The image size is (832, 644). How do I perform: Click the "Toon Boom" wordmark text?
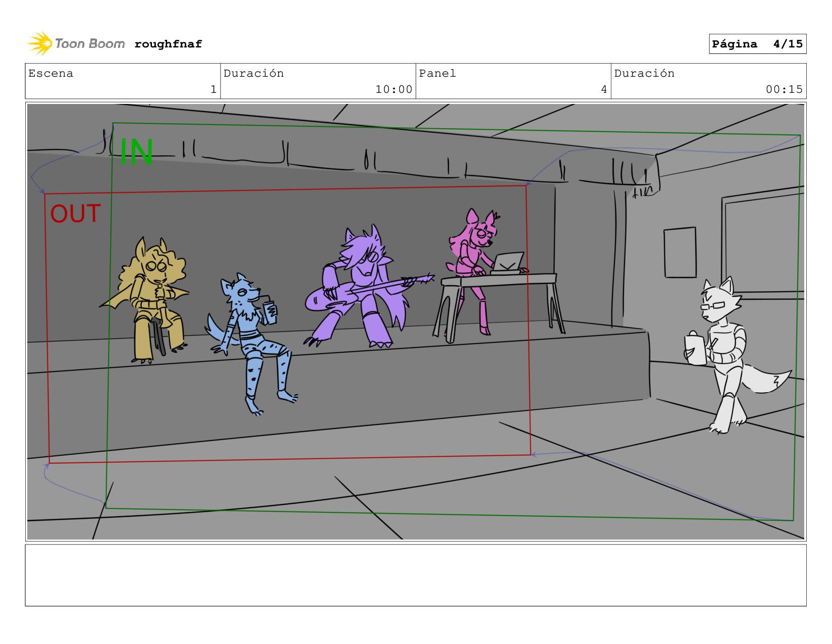(90, 44)
